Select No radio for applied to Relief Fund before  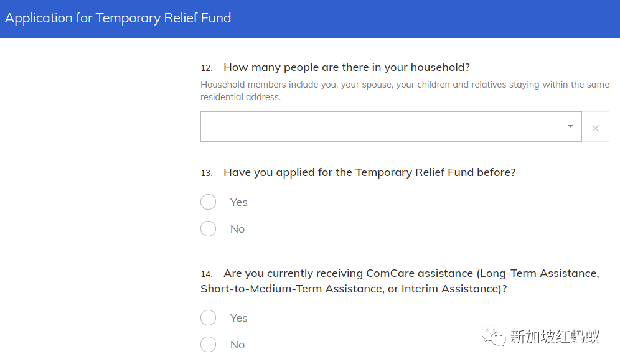pos(208,229)
